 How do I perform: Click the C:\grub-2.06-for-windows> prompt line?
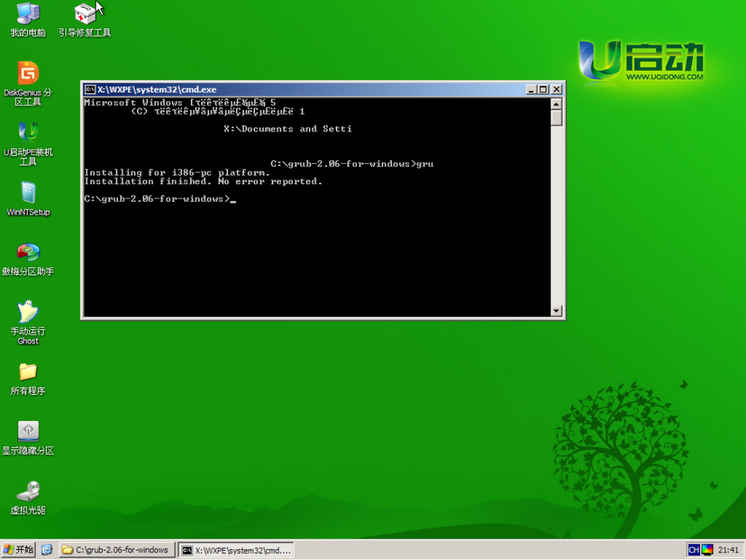[x=160, y=199]
